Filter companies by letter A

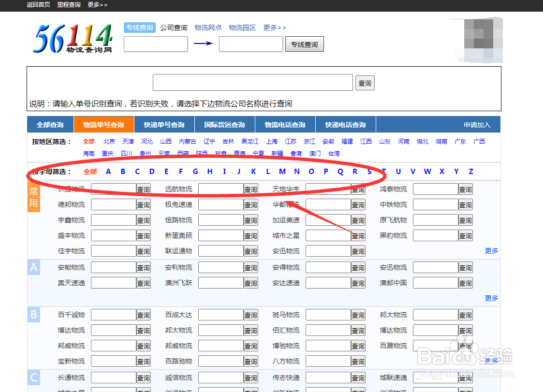pyautogui.click(x=108, y=172)
